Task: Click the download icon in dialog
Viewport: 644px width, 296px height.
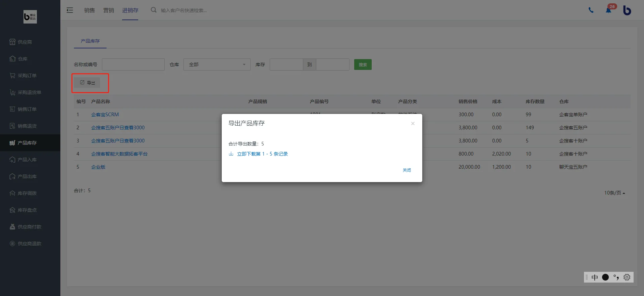Action: click(x=231, y=154)
